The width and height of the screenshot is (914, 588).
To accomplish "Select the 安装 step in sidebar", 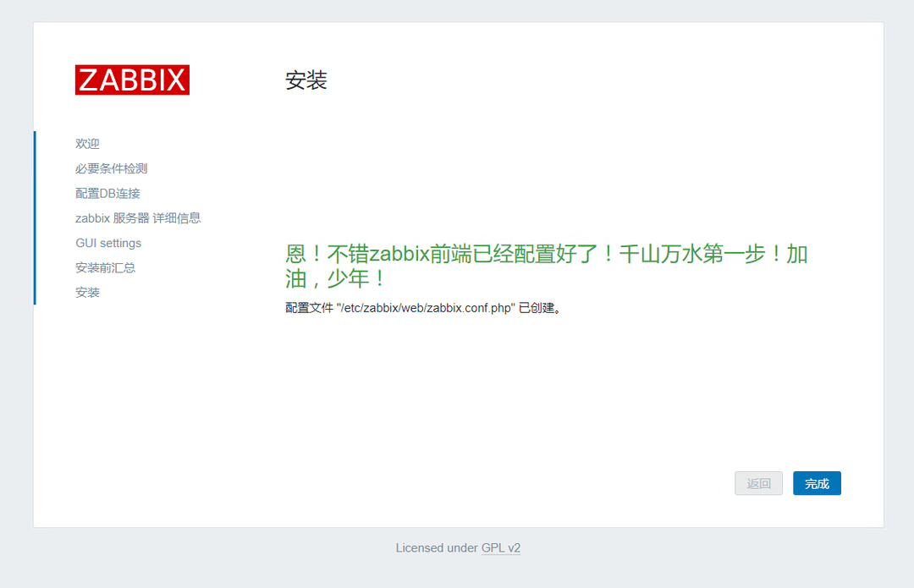I will [87, 293].
